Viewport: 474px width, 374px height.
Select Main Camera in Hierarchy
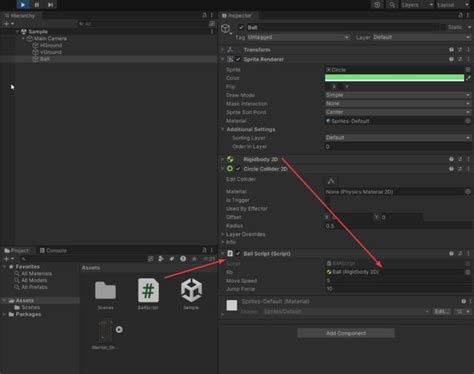[x=50, y=38]
